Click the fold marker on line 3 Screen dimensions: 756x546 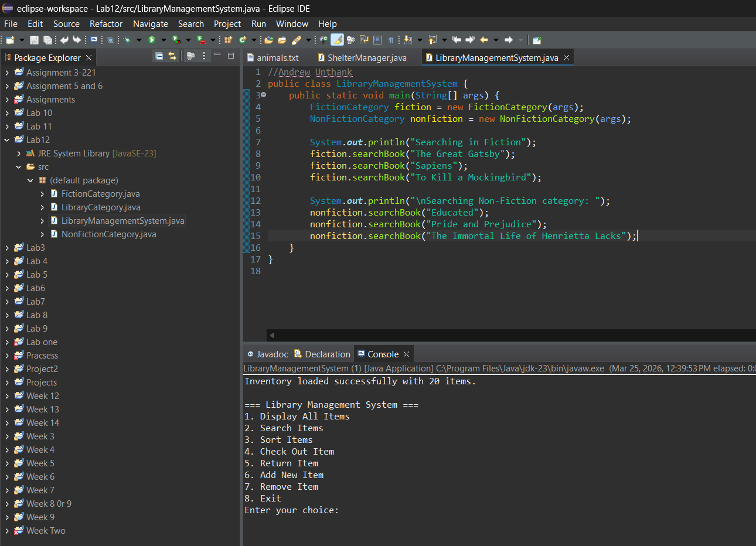tap(263, 95)
